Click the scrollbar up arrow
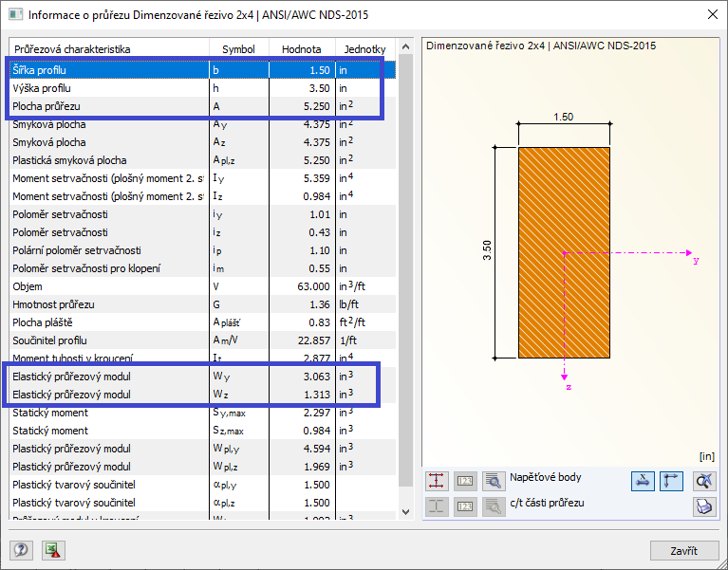728x570 pixels. pyautogui.click(x=405, y=46)
